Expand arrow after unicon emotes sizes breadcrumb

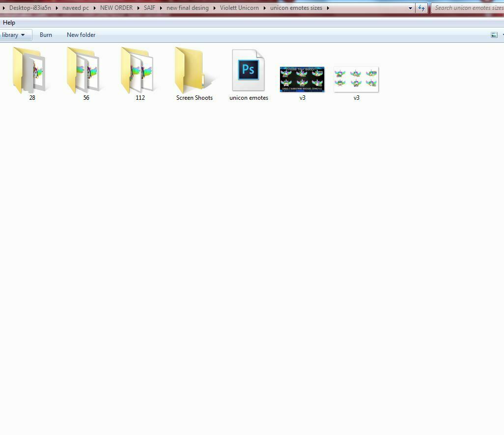click(x=328, y=8)
